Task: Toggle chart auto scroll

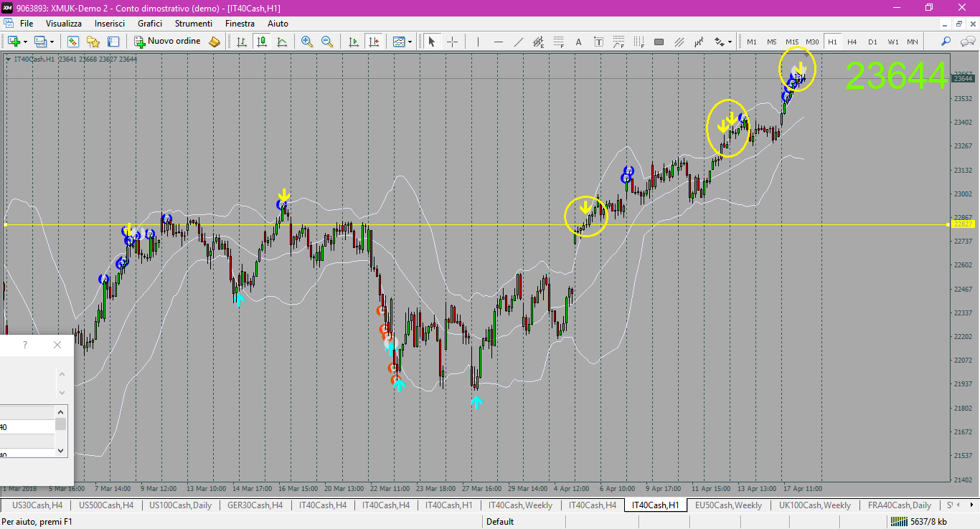Action: click(x=353, y=42)
